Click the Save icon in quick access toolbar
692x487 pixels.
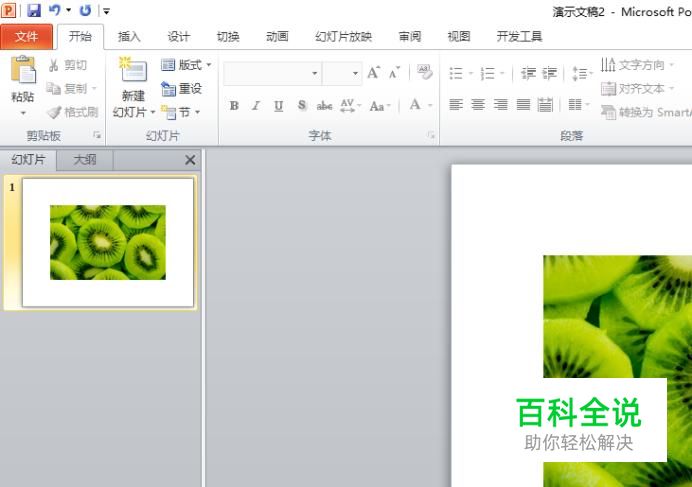coord(34,10)
